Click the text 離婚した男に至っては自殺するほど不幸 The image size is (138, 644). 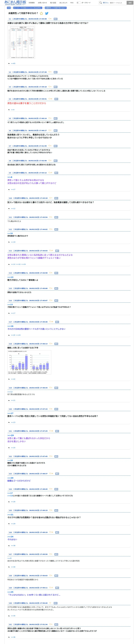(23, 348)
